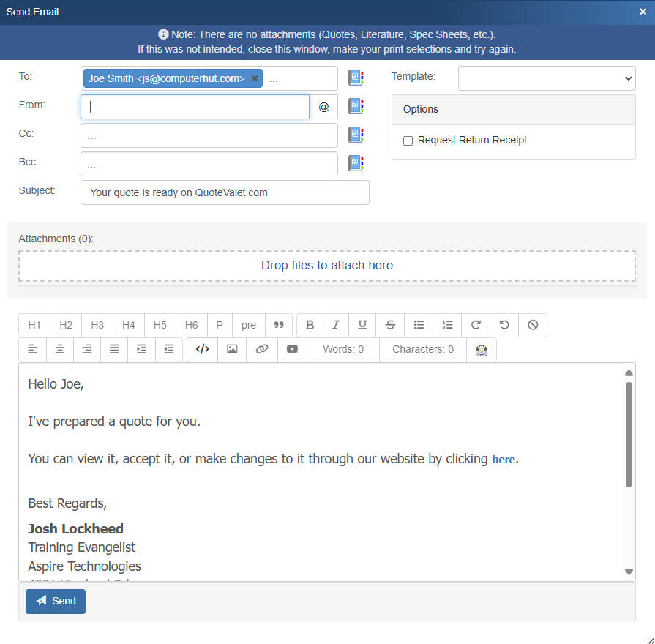Click the message body scrollbar thumb

click(629, 434)
